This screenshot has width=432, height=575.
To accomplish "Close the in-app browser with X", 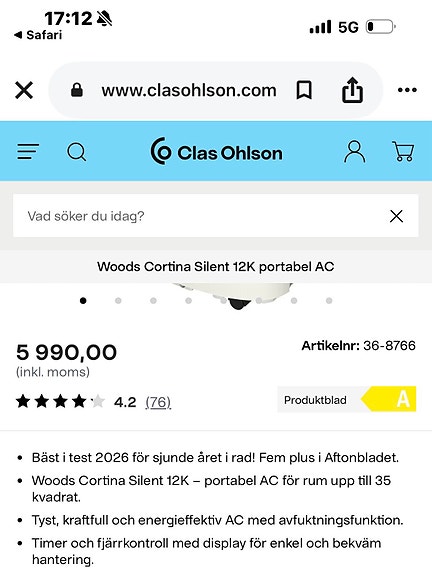I will click(x=24, y=90).
